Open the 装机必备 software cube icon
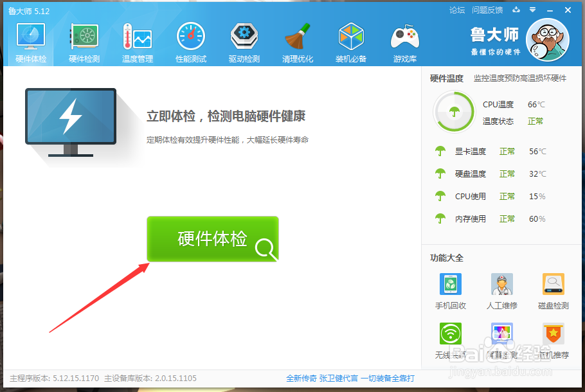Viewport: 585px width, 392px height. coord(351,43)
